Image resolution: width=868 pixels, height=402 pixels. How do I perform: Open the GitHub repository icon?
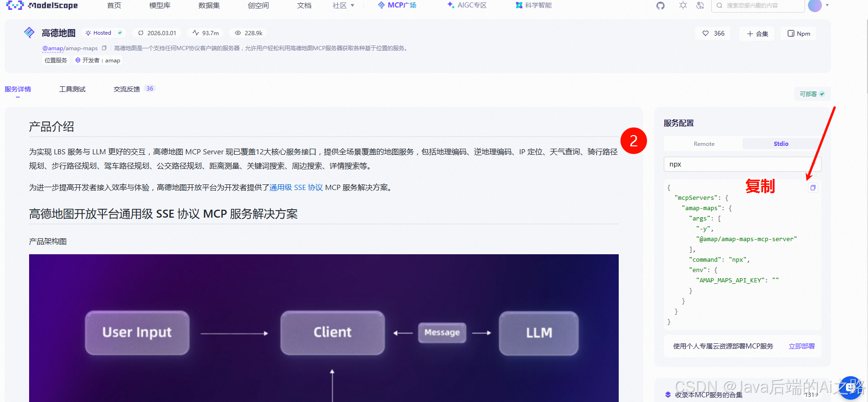(661, 6)
